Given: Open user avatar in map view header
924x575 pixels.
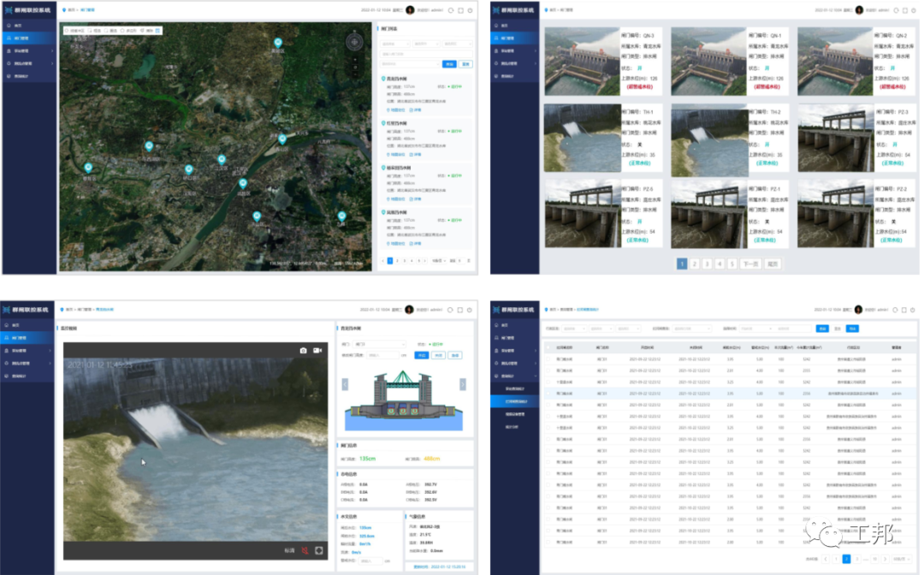Looking at the screenshot, I should 410,10.
